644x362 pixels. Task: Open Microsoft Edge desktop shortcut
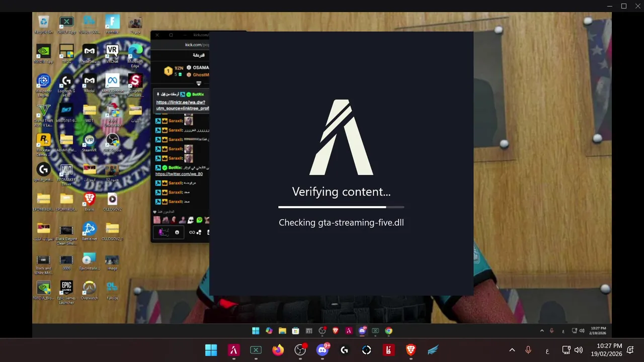pyautogui.click(x=135, y=55)
